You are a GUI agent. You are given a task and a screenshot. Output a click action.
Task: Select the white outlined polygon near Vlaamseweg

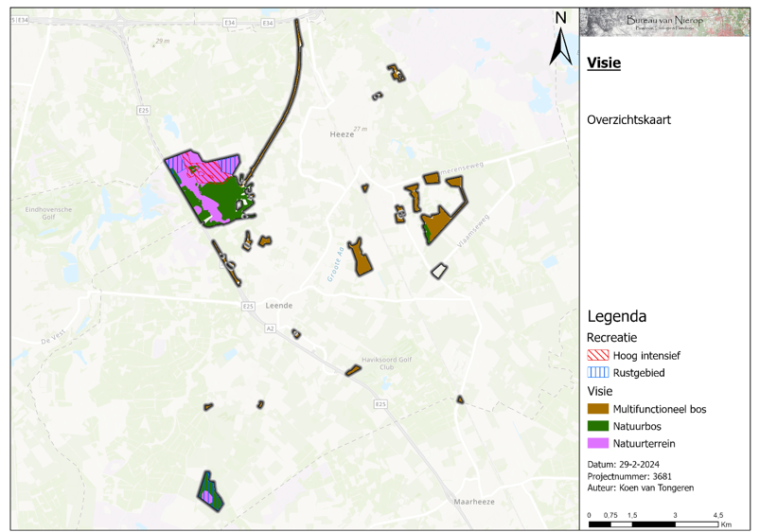coord(438,271)
